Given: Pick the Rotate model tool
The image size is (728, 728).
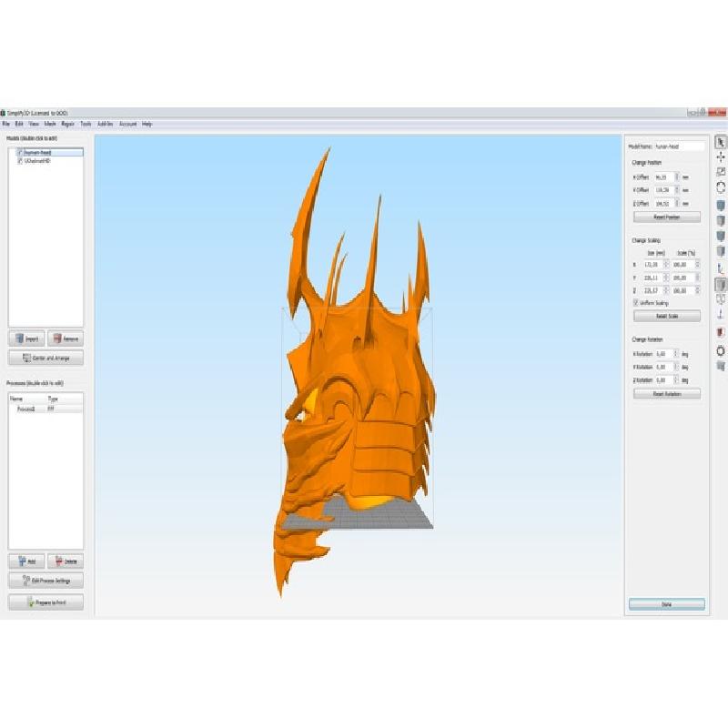Looking at the screenshot, I should coord(721,187).
